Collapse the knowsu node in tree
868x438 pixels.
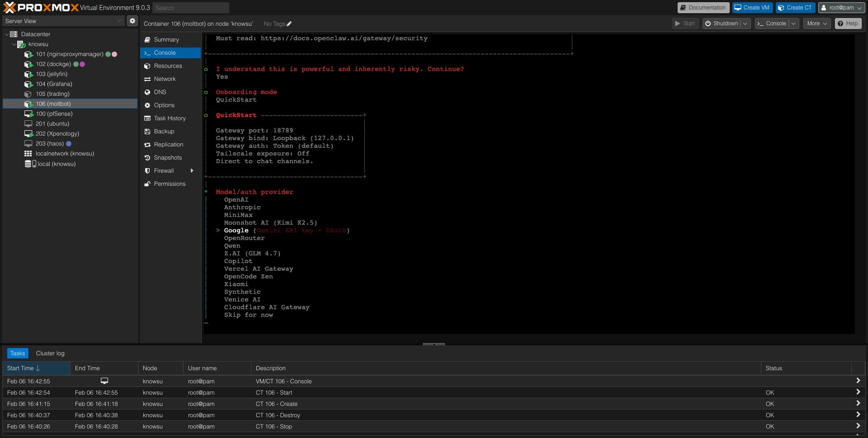14,44
